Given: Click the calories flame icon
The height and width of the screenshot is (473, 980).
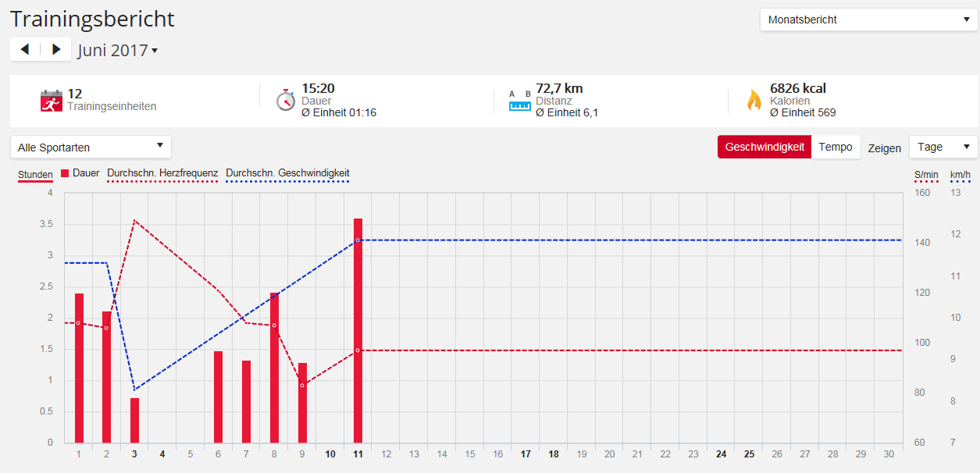Looking at the screenshot, I should pyautogui.click(x=754, y=101).
